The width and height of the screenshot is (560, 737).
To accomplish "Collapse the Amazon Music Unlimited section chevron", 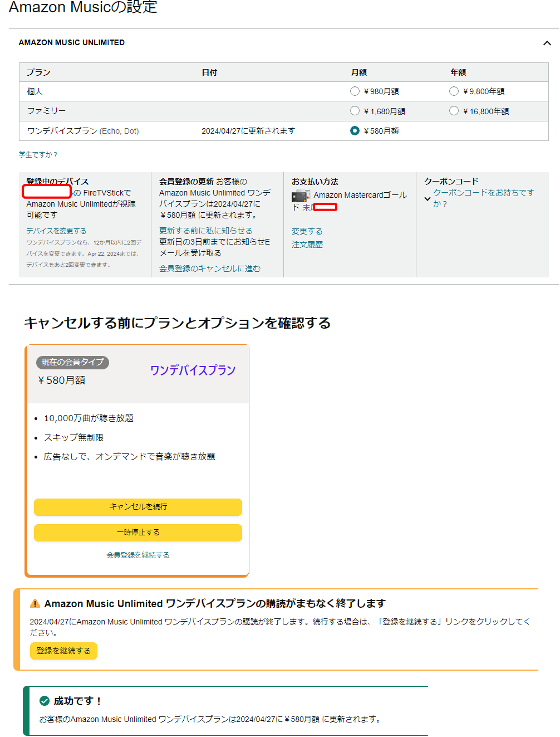I will coord(547,43).
